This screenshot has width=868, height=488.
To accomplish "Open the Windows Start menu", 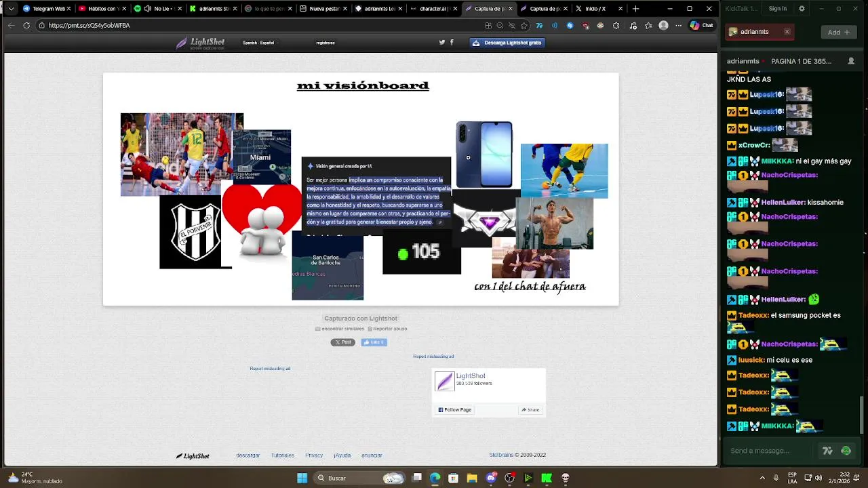I will tap(302, 478).
